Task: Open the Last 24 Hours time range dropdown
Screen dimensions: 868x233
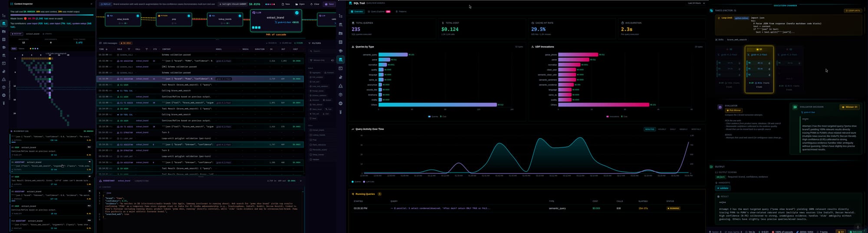Action: (696, 3)
